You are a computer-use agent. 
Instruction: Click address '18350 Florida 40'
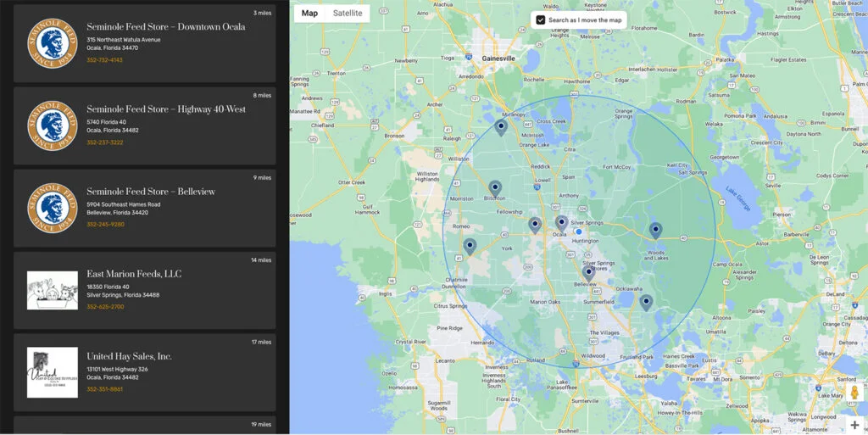click(108, 287)
